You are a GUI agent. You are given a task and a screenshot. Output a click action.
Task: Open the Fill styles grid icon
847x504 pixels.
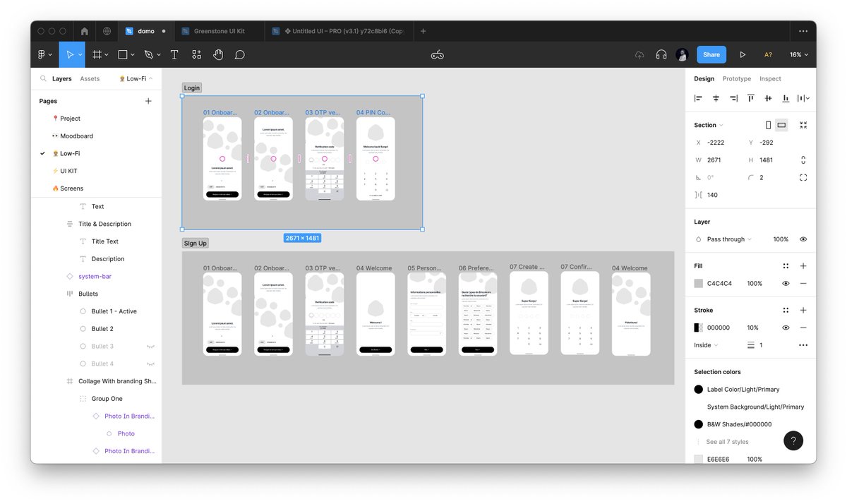click(x=786, y=266)
